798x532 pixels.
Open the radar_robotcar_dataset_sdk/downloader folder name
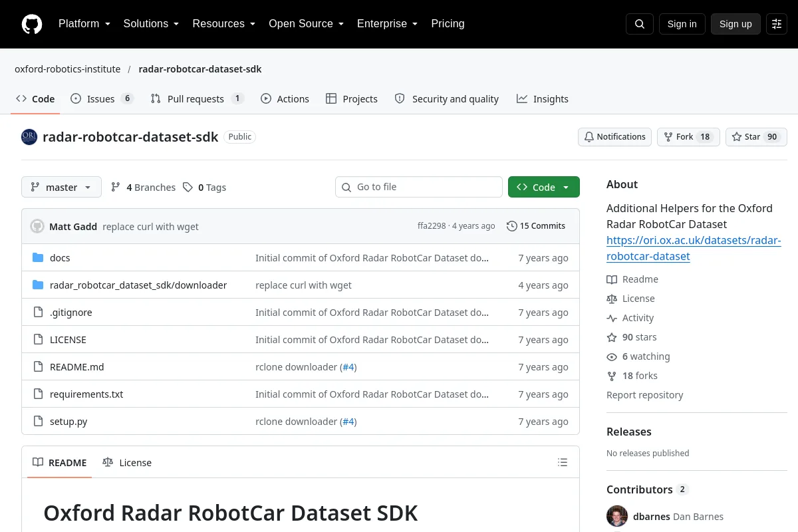[x=138, y=285]
